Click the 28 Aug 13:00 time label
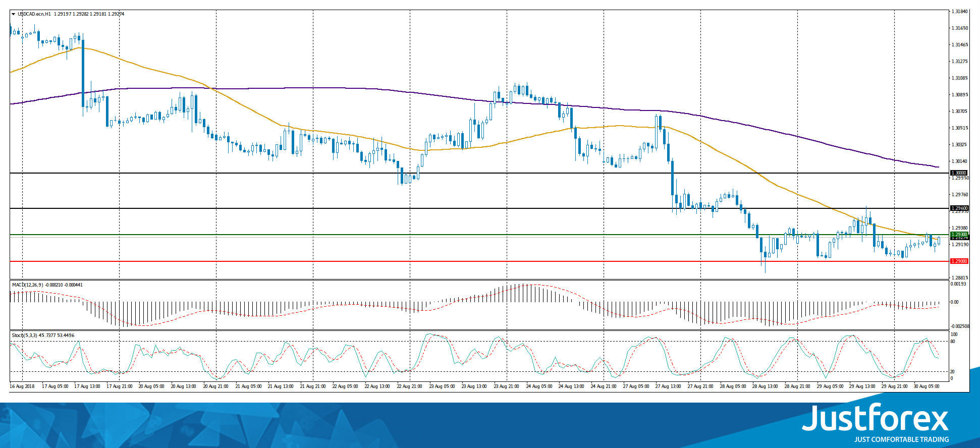The height and width of the screenshot is (448, 980). click(x=765, y=386)
